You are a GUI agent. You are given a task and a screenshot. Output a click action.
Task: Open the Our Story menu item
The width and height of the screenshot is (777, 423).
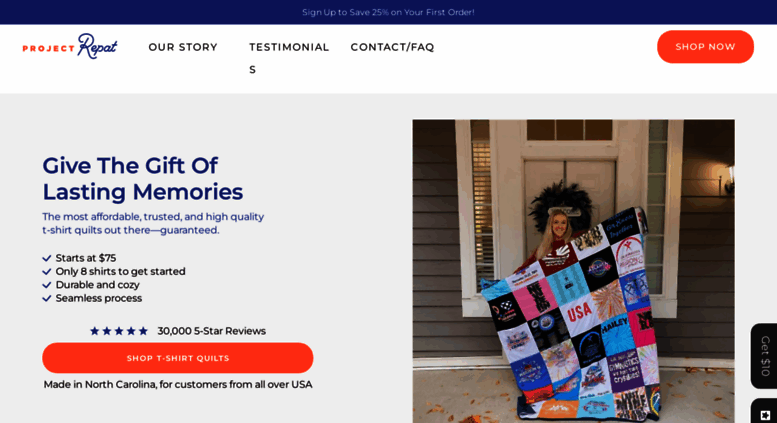[x=183, y=47]
